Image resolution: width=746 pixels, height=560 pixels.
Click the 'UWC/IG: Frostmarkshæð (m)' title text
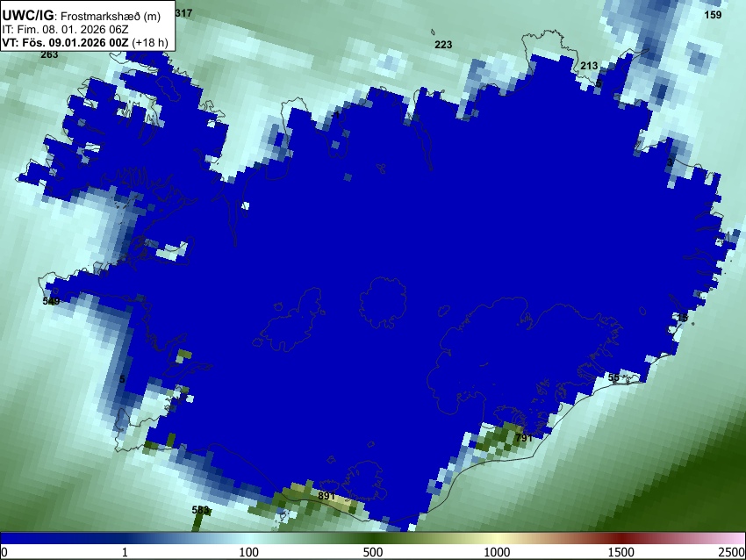pos(82,16)
